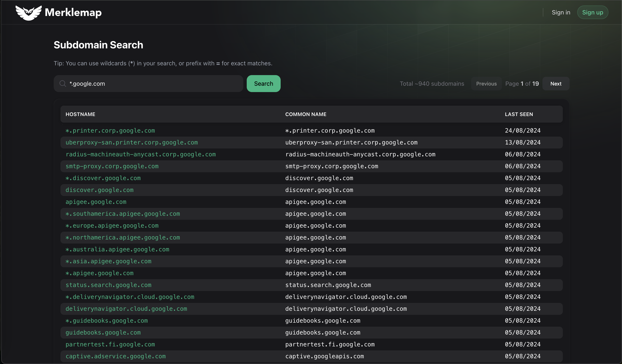Open status.search.google.com hostname link
The width and height of the screenshot is (622, 364).
[108, 285]
